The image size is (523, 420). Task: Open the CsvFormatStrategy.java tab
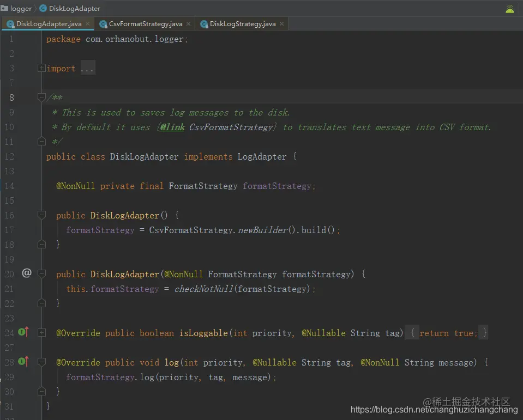click(146, 24)
